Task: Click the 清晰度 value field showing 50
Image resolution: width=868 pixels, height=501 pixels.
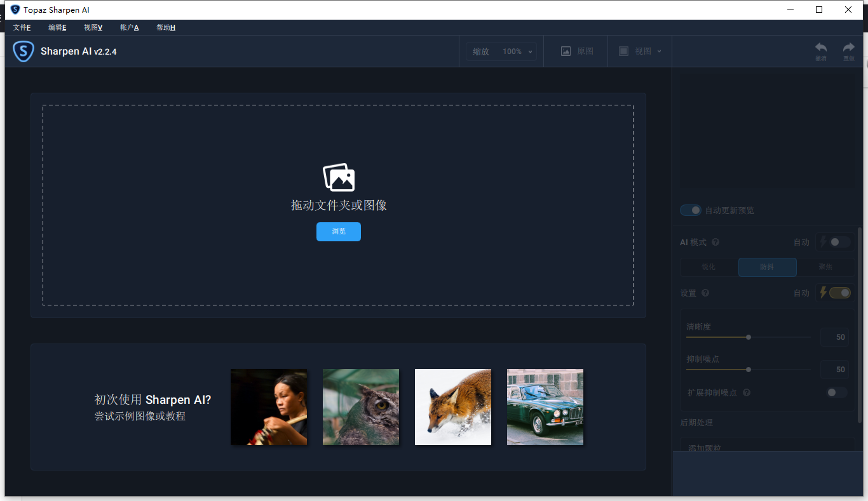Action: (x=834, y=337)
